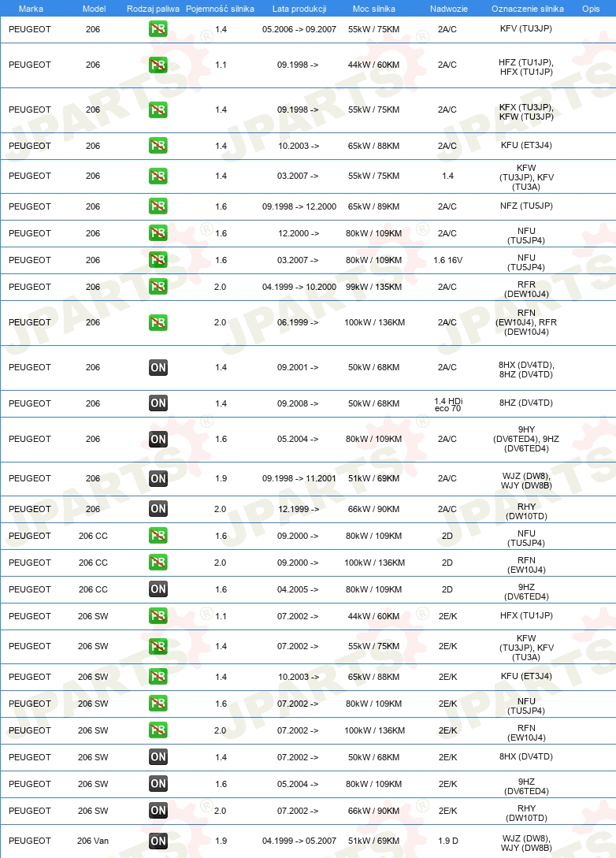Click the date cell 09.2001 ->
Image resolution: width=616 pixels, height=858 pixels.
(x=298, y=367)
